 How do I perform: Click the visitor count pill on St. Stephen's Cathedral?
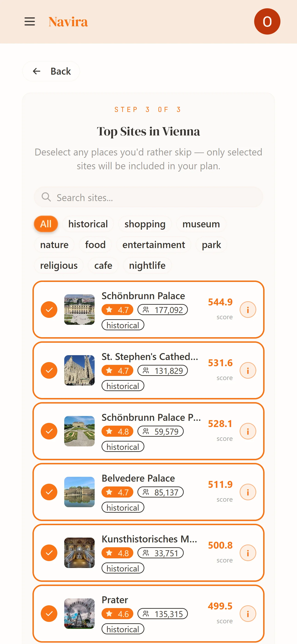(163, 371)
